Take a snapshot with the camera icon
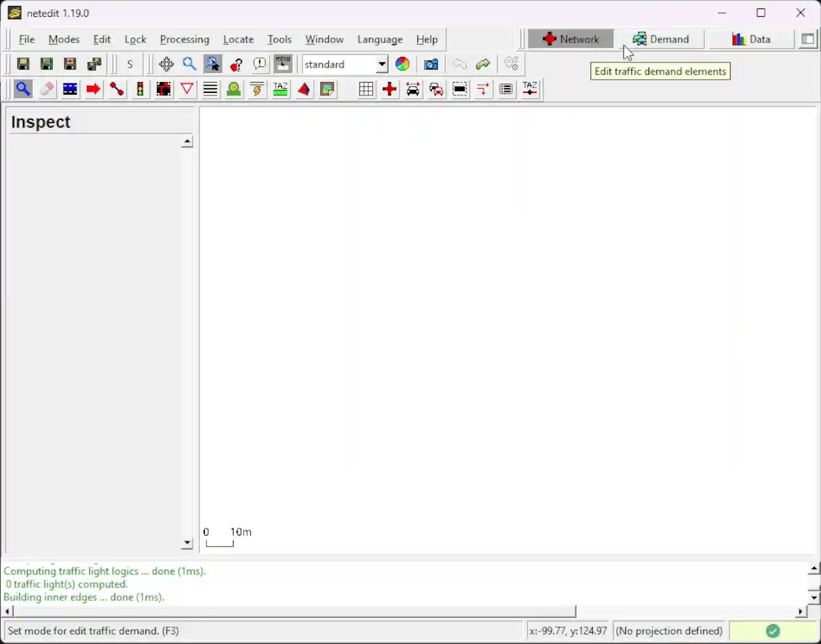This screenshot has width=821, height=644. coord(431,64)
